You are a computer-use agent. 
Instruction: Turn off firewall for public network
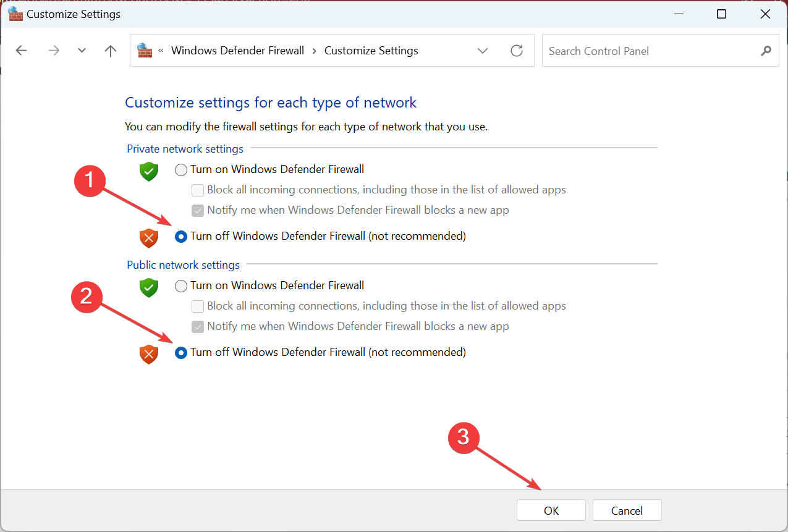pos(181,353)
